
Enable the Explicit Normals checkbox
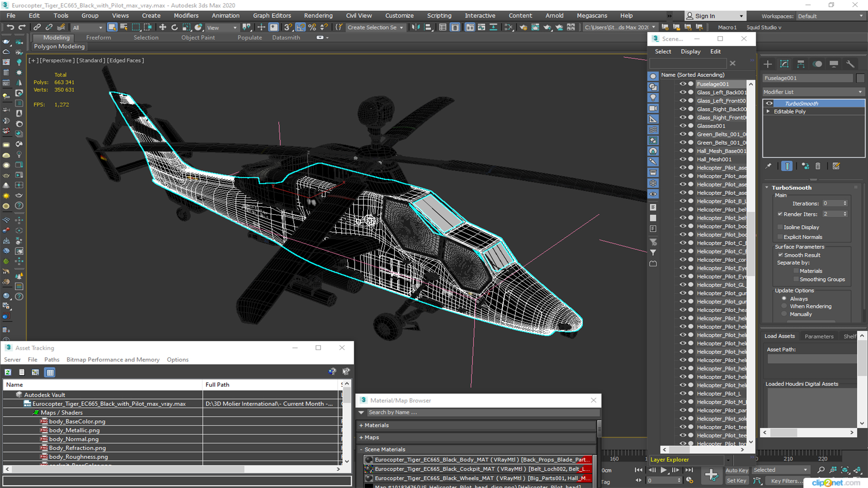point(780,237)
